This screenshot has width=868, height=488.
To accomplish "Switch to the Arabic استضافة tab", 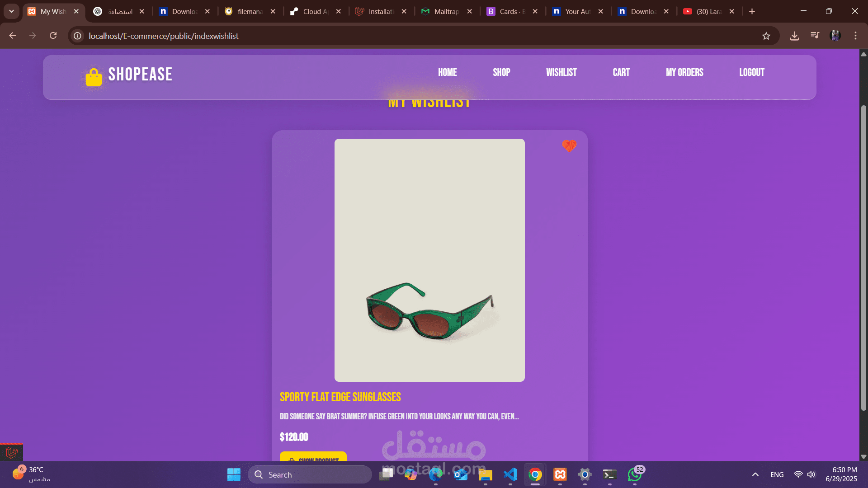I will click(119, 11).
